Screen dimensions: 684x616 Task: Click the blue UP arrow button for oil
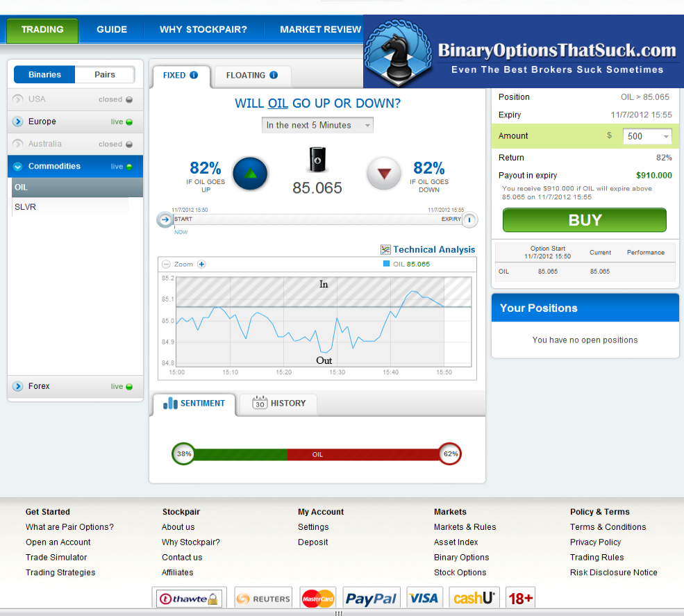250,174
